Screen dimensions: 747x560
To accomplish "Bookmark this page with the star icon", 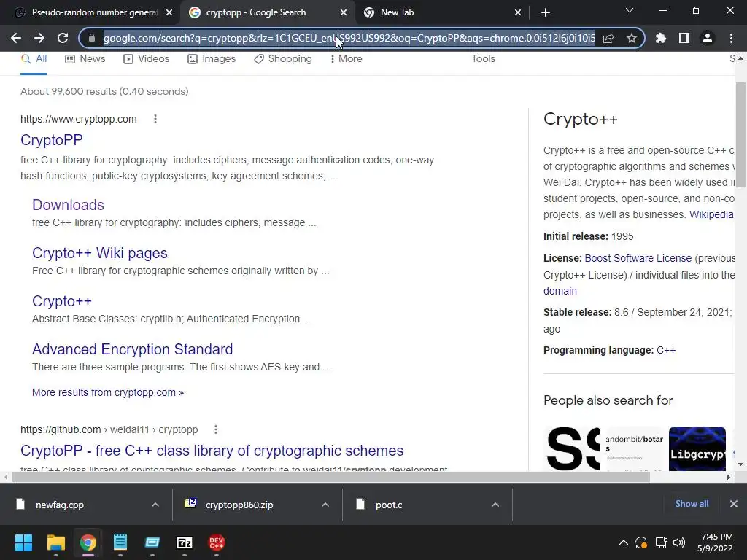I will (x=632, y=38).
